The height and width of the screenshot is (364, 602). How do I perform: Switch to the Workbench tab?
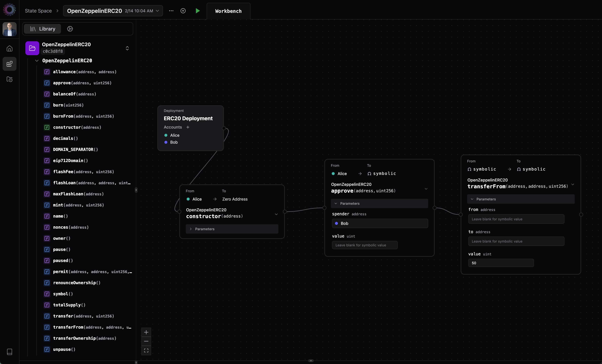pos(228,11)
